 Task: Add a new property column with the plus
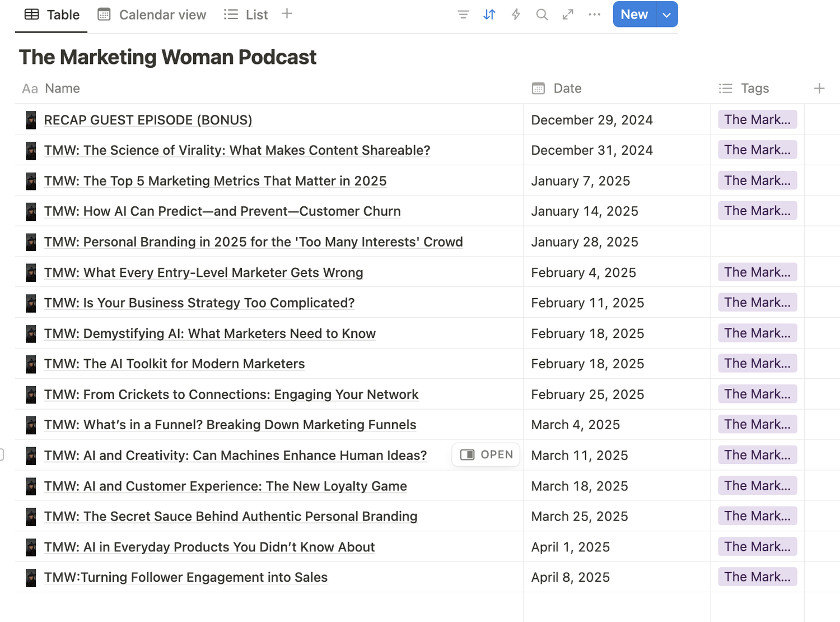(819, 89)
